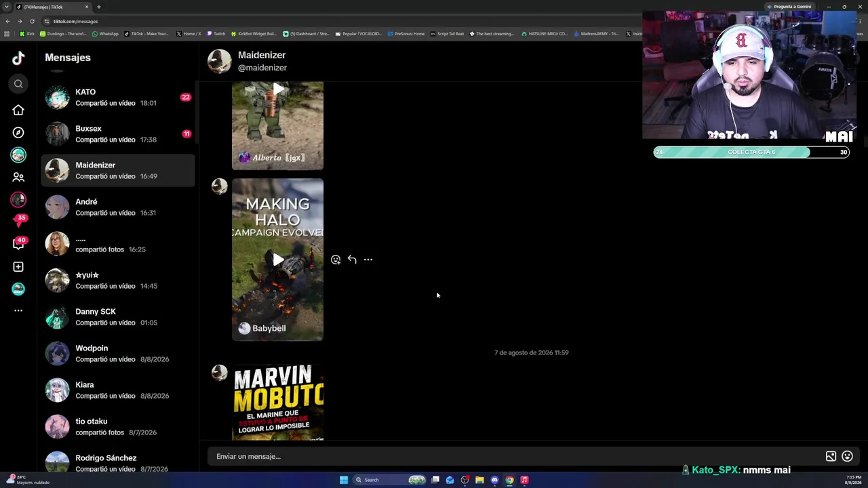
Task: Open the Chrome tab search dropdown
Action: coord(6,7)
